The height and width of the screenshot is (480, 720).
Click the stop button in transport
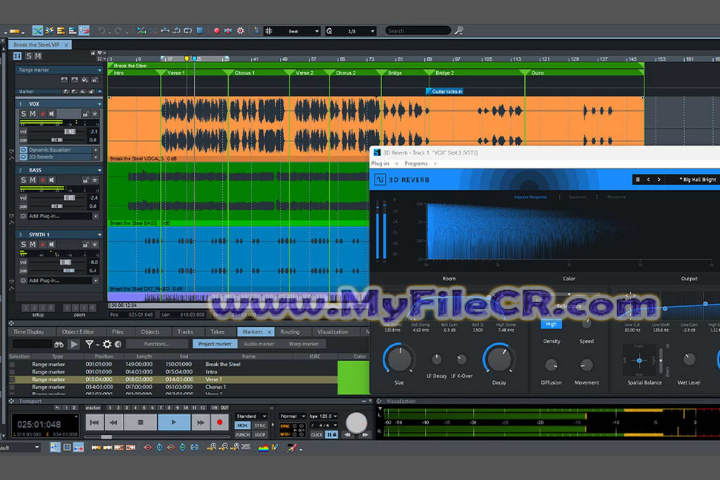pyautogui.click(x=141, y=422)
